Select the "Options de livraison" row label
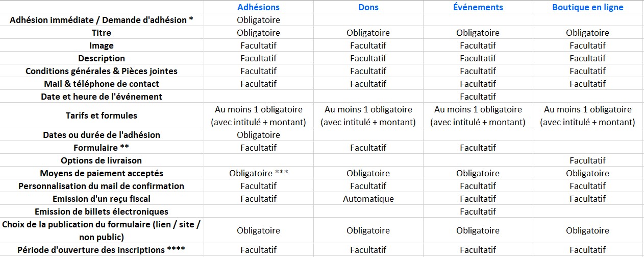Viewport: 644px width, 257px height. tap(101, 160)
